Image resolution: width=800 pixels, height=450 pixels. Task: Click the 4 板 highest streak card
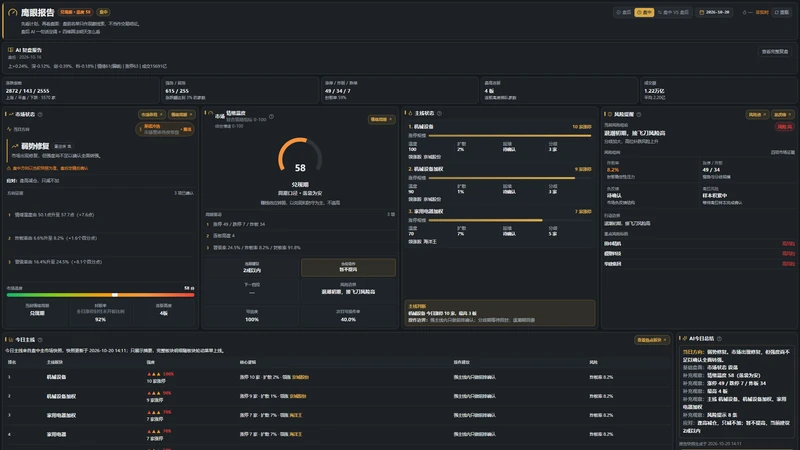click(559, 90)
